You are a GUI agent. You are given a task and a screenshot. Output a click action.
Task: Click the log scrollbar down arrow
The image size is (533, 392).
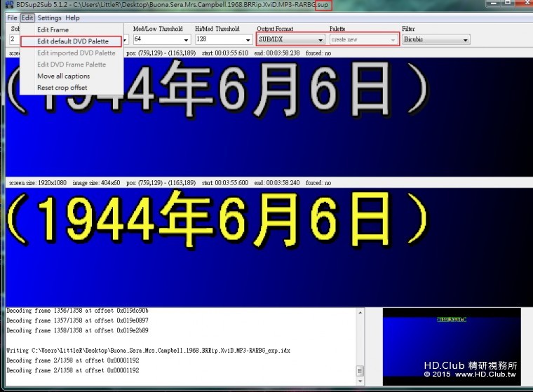pyautogui.click(x=360, y=381)
